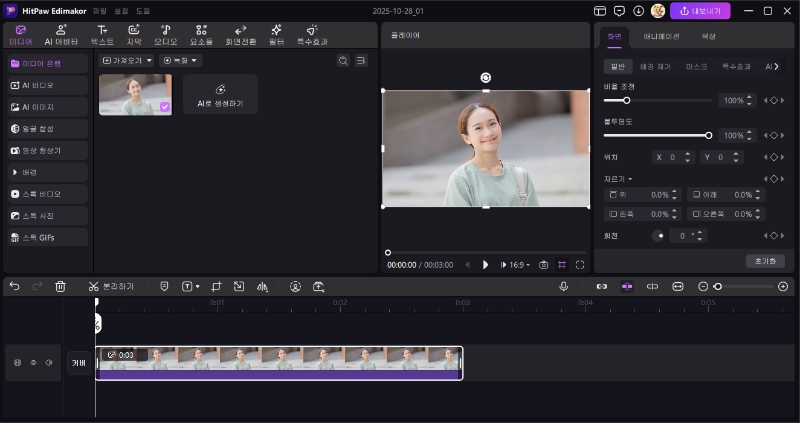Viewport: 800px width, 423px height.
Task: Select the crop tool in timeline toolbar
Action: coord(216,286)
